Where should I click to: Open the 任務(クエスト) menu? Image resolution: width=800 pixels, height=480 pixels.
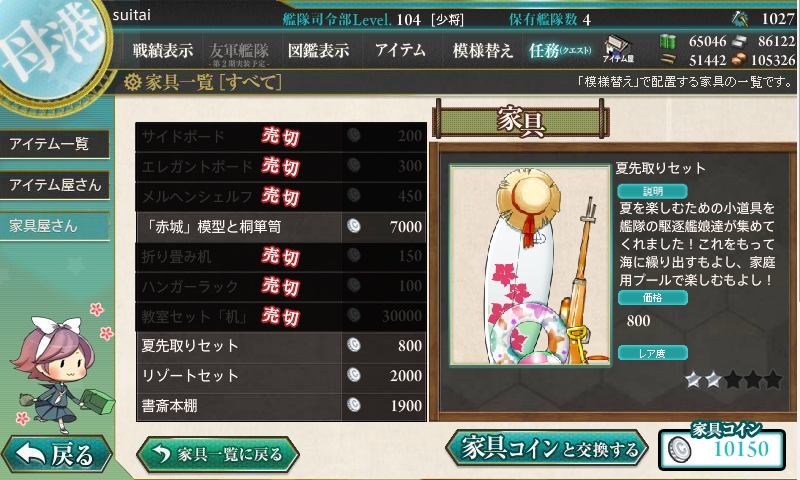(560, 50)
